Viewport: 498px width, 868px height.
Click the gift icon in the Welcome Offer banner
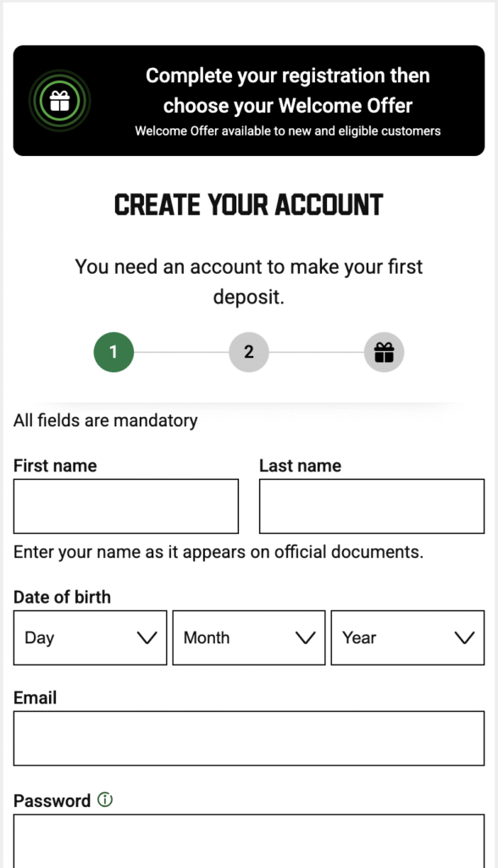[58, 100]
